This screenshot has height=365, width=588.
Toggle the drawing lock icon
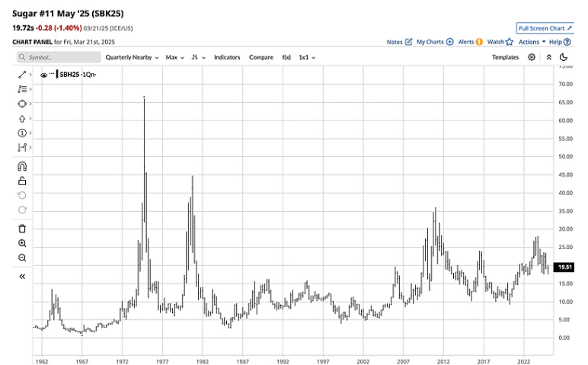tap(21, 181)
